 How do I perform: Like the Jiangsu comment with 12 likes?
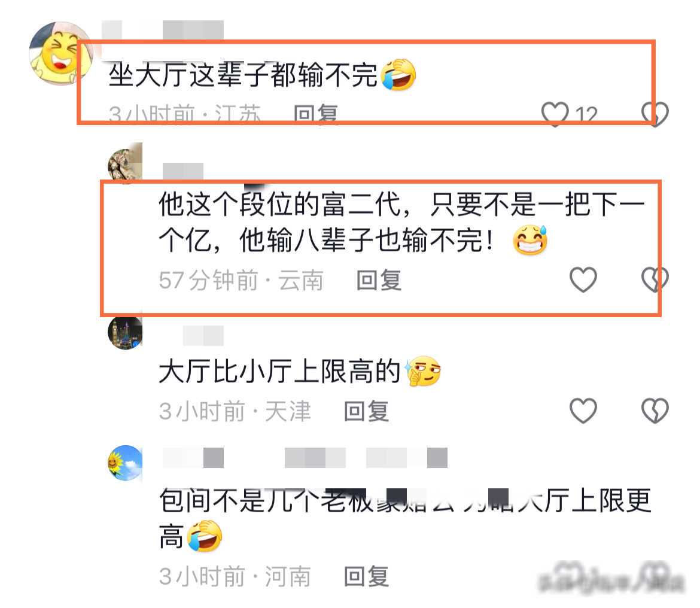click(555, 114)
